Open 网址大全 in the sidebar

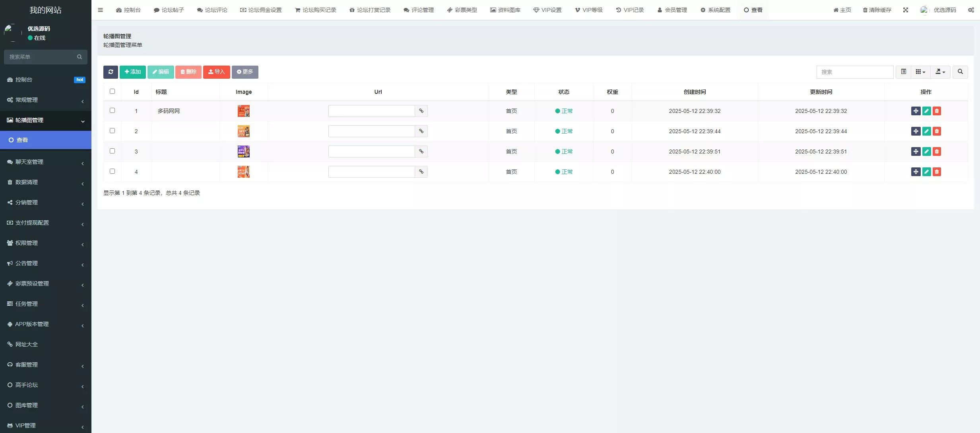pos(26,344)
